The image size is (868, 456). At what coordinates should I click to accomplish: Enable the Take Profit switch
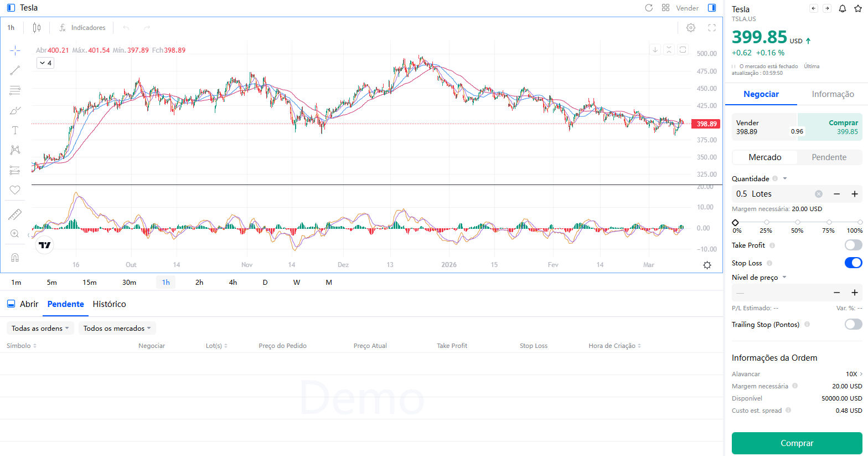[x=853, y=245]
